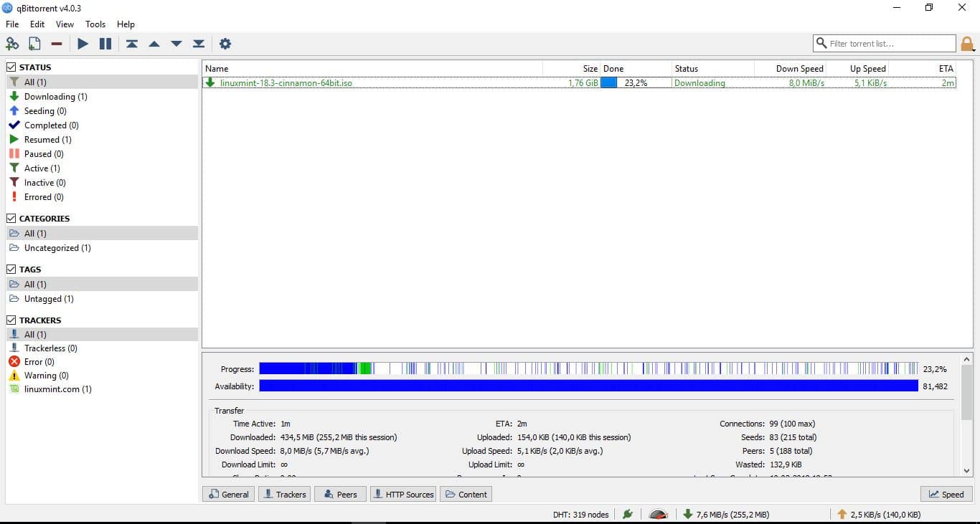Click the pieces Progress bar in details
The width and height of the screenshot is (980, 524).
pyautogui.click(x=588, y=368)
